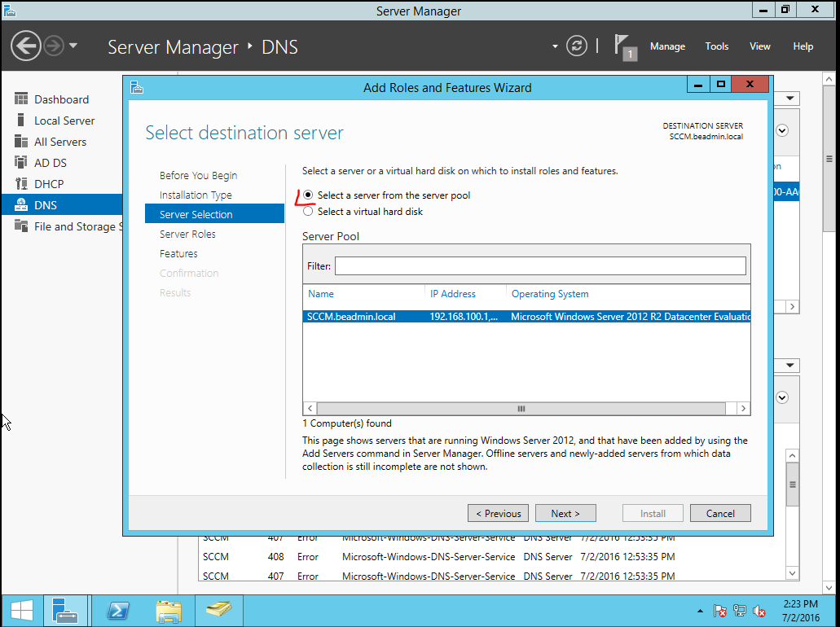This screenshot has width=840, height=627.
Task: Click the server pool scroll right arrow
Action: click(743, 409)
